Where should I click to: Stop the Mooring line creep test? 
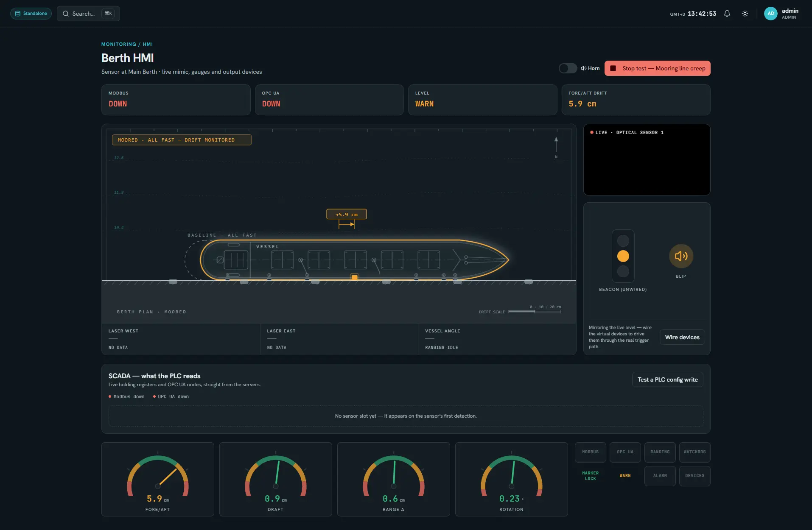tap(657, 68)
